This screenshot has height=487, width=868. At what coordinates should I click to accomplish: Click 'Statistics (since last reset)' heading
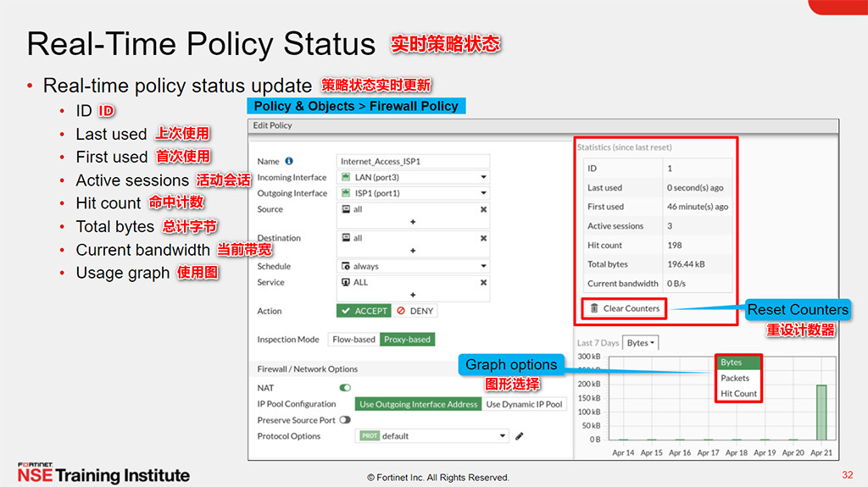pos(625,147)
